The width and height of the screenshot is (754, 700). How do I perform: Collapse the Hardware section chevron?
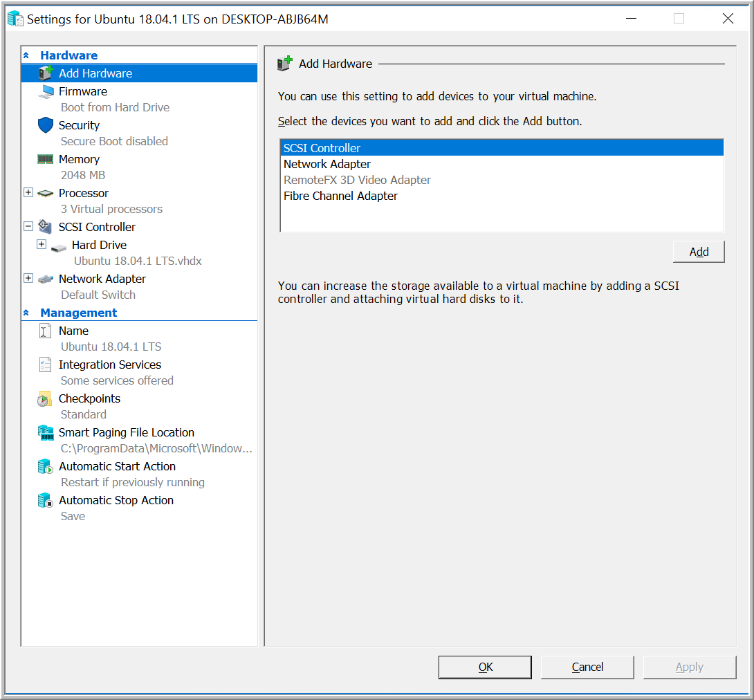tap(26, 55)
